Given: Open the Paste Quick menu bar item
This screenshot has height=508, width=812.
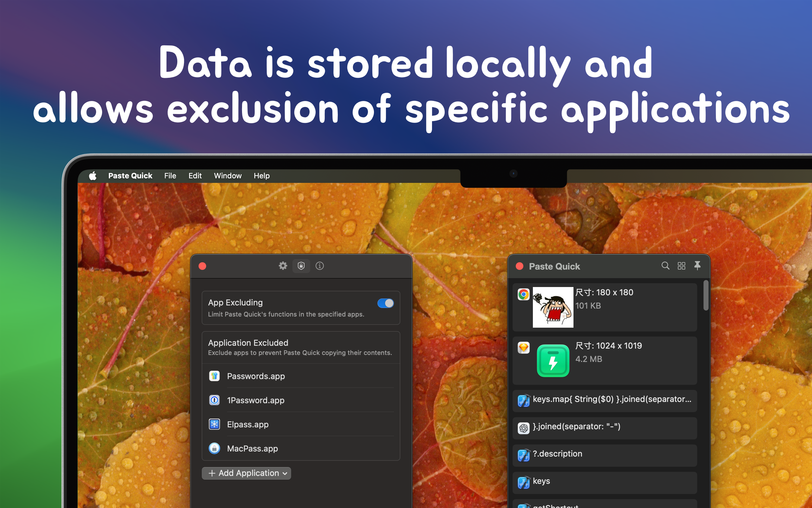Looking at the screenshot, I should click(130, 176).
